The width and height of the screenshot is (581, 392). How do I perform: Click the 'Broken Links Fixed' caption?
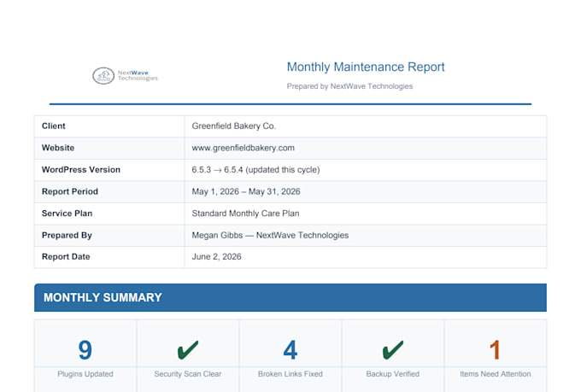click(x=290, y=374)
